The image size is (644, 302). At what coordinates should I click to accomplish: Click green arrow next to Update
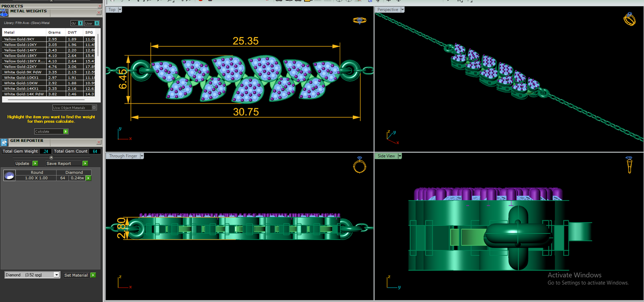(35, 163)
